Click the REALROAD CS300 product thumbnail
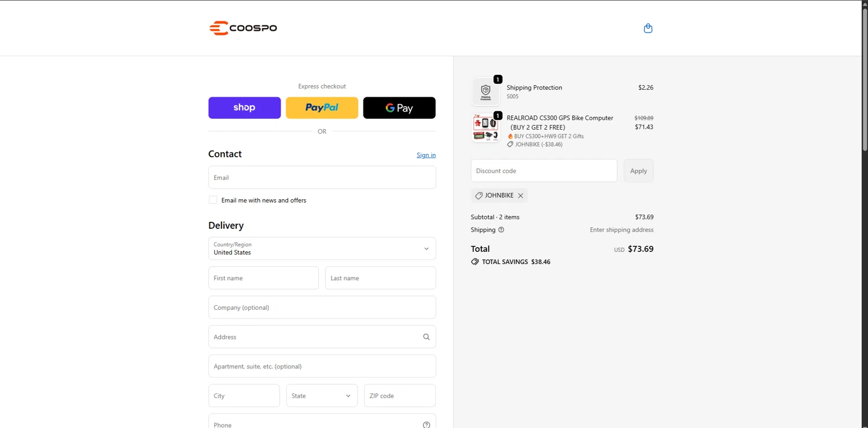Image resolution: width=868 pixels, height=428 pixels. coord(486,128)
